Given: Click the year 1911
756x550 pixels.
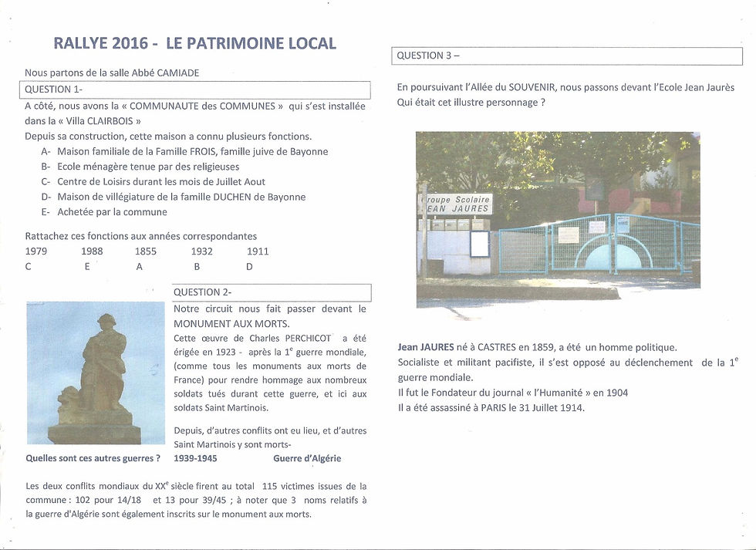Looking at the screenshot, I should tap(258, 251).
